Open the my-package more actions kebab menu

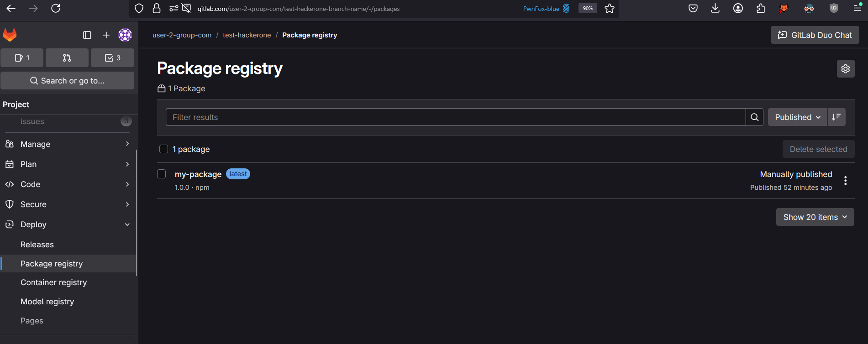tap(845, 181)
